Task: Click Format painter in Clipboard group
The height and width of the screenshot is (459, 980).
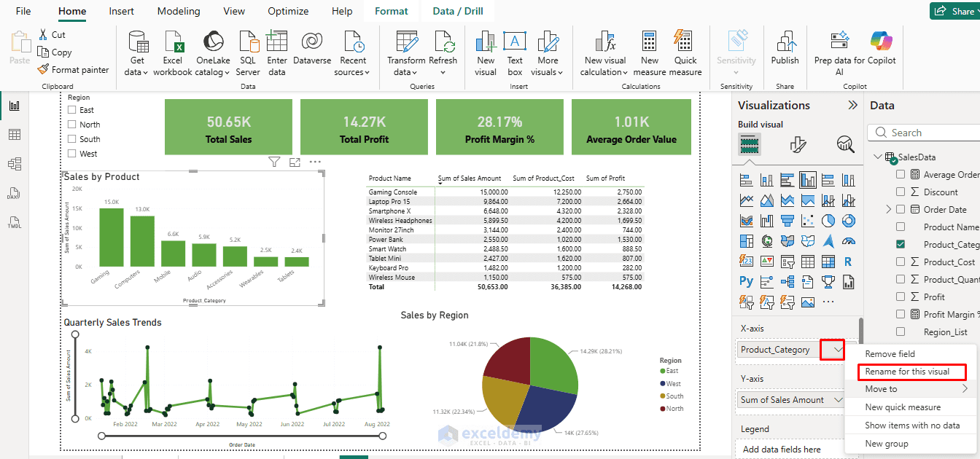Action: click(73, 70)
